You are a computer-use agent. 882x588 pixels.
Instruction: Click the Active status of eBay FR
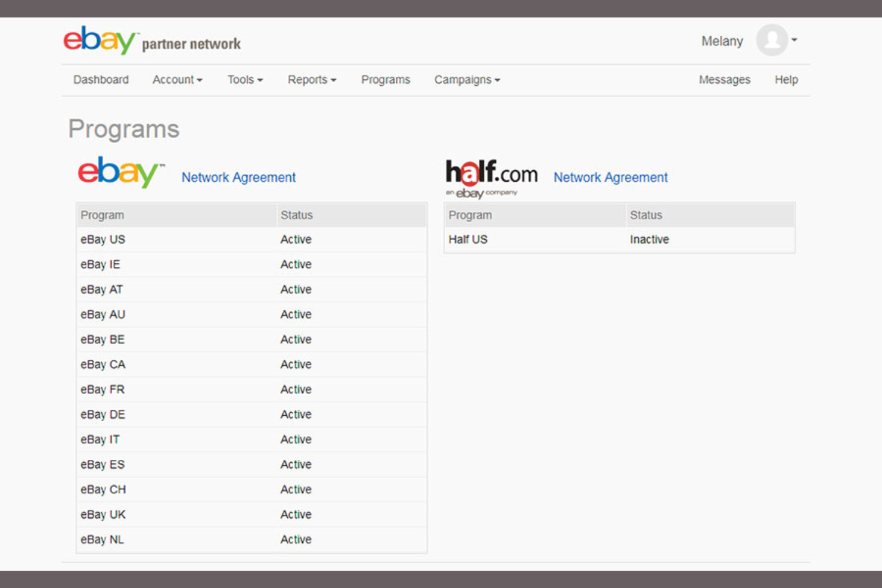click(x=296, y=390)
